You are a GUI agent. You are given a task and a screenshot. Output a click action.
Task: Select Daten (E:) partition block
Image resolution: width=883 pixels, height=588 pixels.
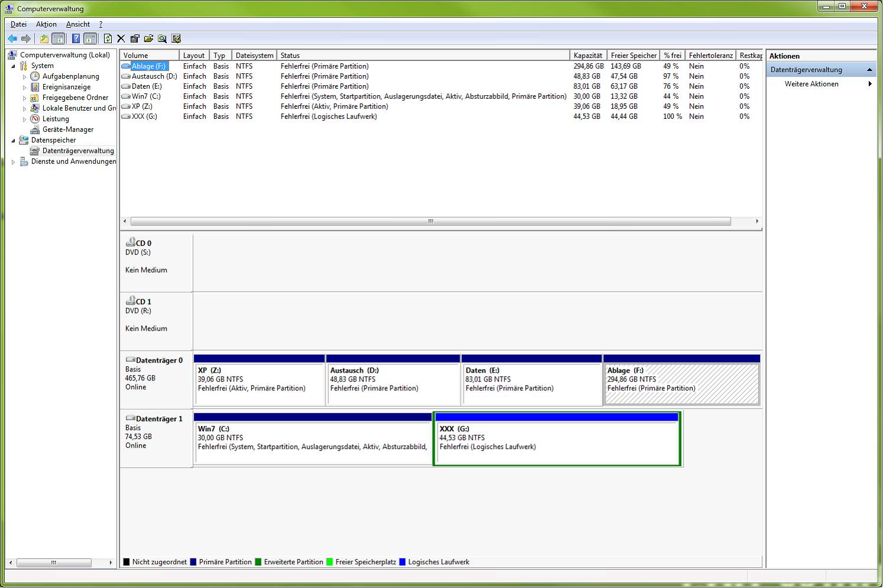pos(531,380)
